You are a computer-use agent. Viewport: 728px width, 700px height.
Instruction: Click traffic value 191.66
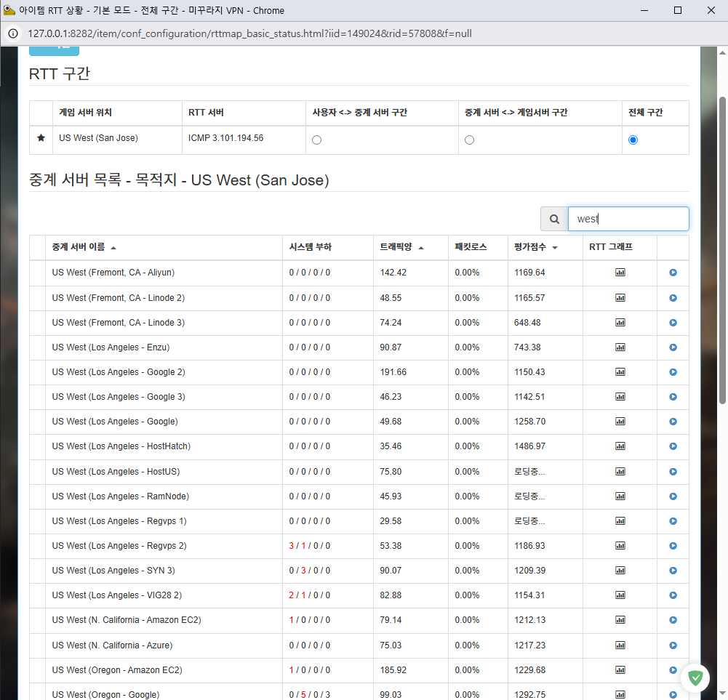click(x=393, y=372)
